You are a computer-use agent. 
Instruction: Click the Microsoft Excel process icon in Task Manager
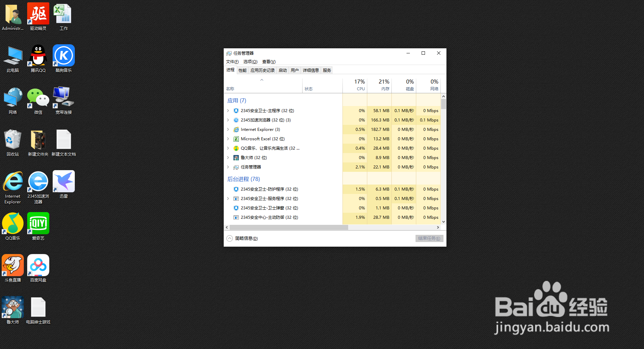236,139
